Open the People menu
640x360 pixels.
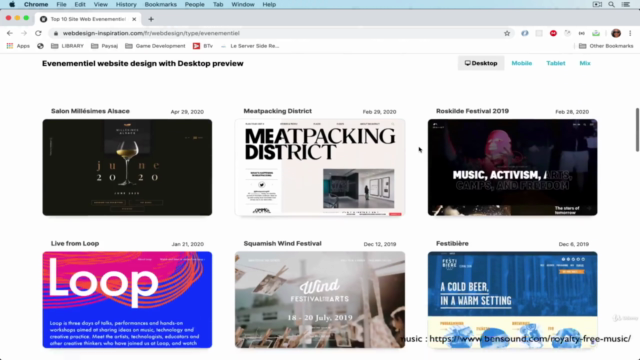(x=194, y=4)
